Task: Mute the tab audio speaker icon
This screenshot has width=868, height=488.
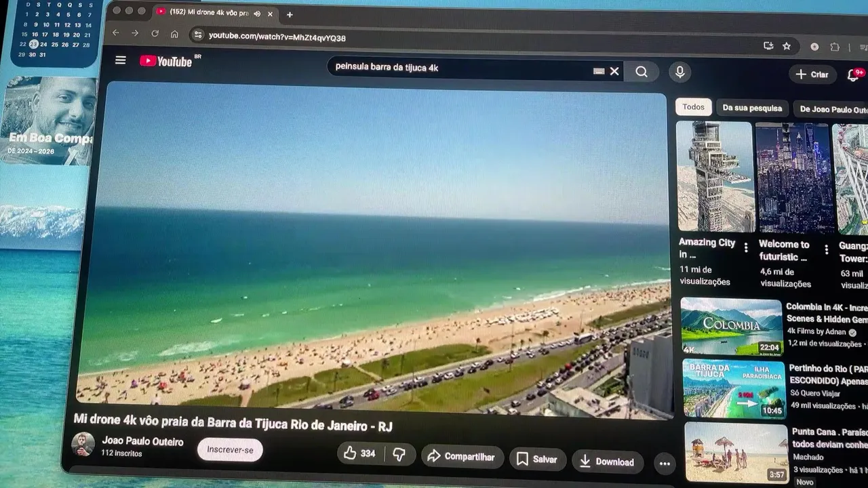Action: pos(258,14)
